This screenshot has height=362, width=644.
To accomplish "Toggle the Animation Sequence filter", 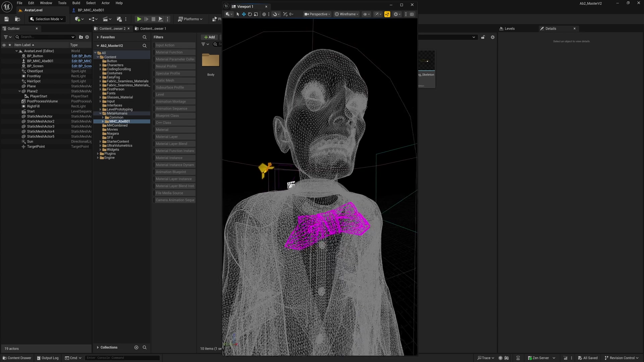I will (x=174, y=109).
